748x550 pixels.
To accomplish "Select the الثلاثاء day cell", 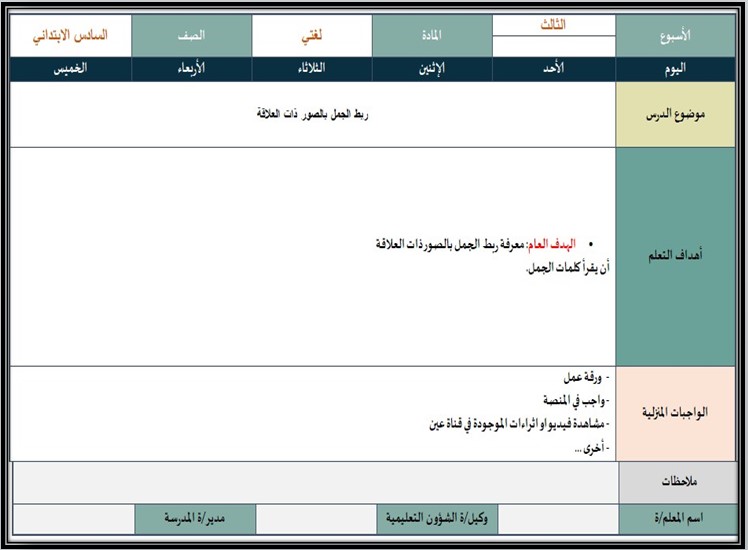I will coord(312,69).
